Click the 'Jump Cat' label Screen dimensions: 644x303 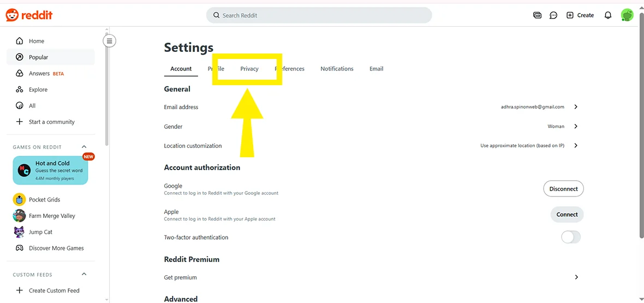[41, 232]
